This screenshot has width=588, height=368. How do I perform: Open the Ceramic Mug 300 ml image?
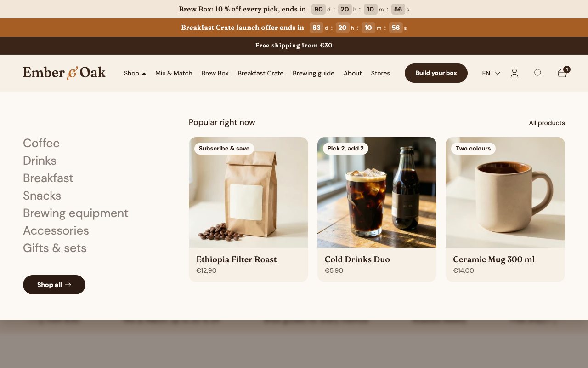click(505, 192)
